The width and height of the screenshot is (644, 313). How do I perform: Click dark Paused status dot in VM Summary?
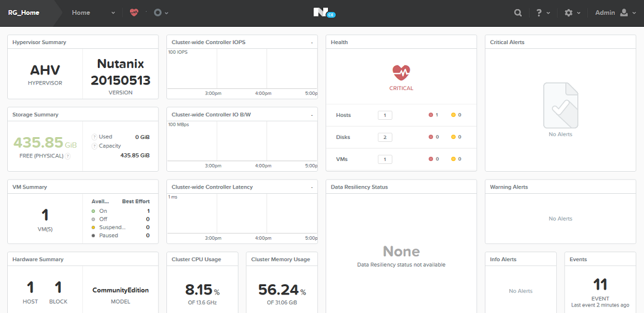(94, 235)
